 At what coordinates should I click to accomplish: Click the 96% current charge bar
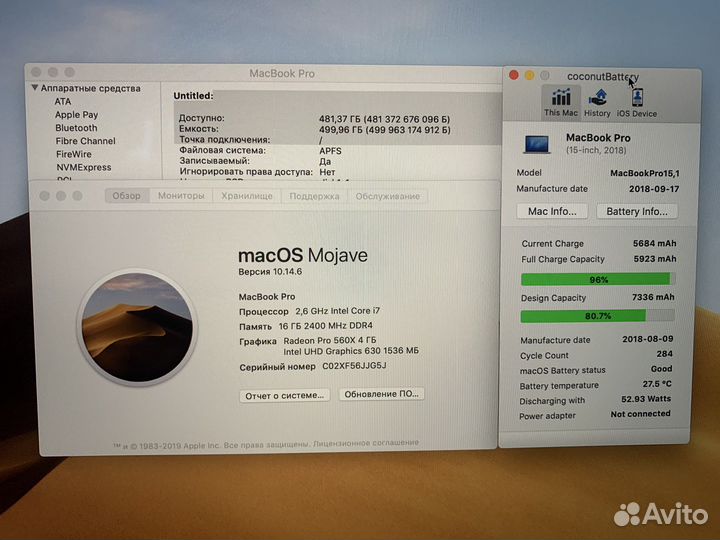(x=597, y=279)
